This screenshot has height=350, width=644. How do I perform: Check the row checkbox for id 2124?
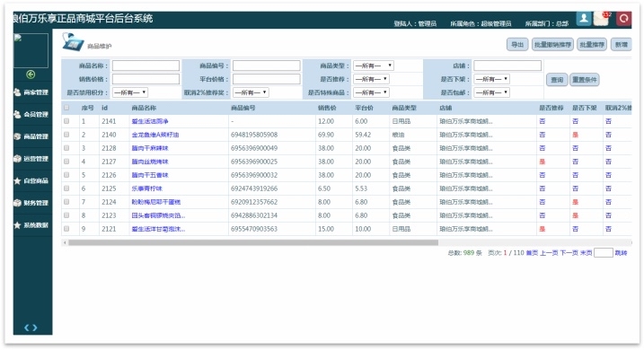[66, 202]
